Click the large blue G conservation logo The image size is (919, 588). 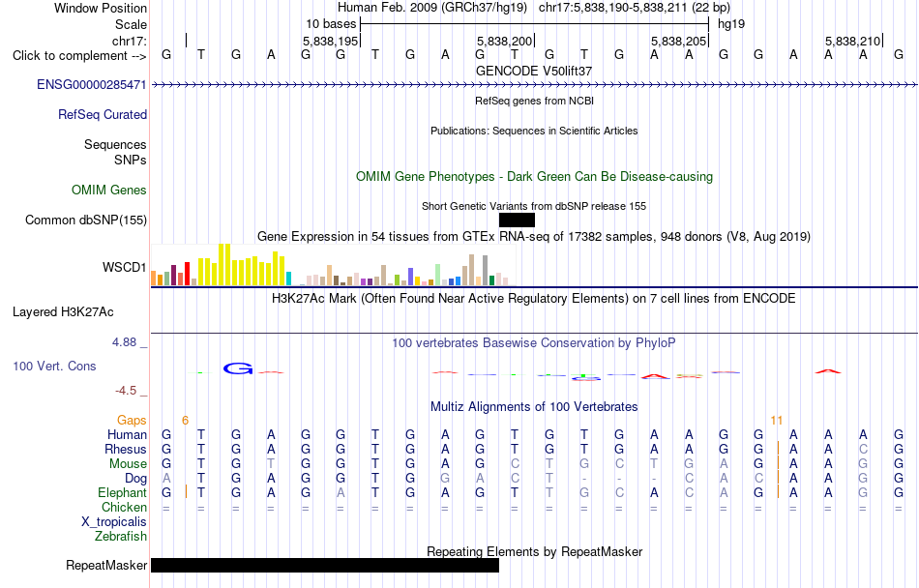(238, 368)
